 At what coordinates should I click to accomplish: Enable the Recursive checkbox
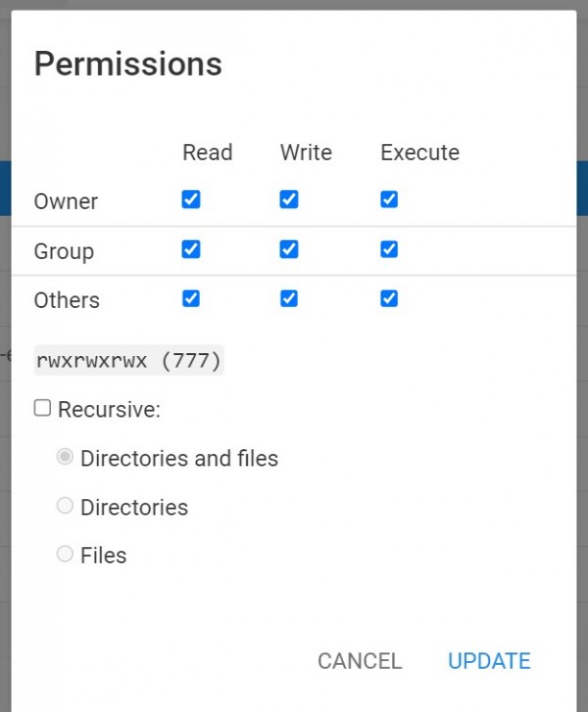pyautogui.click(x=42, y=408)
